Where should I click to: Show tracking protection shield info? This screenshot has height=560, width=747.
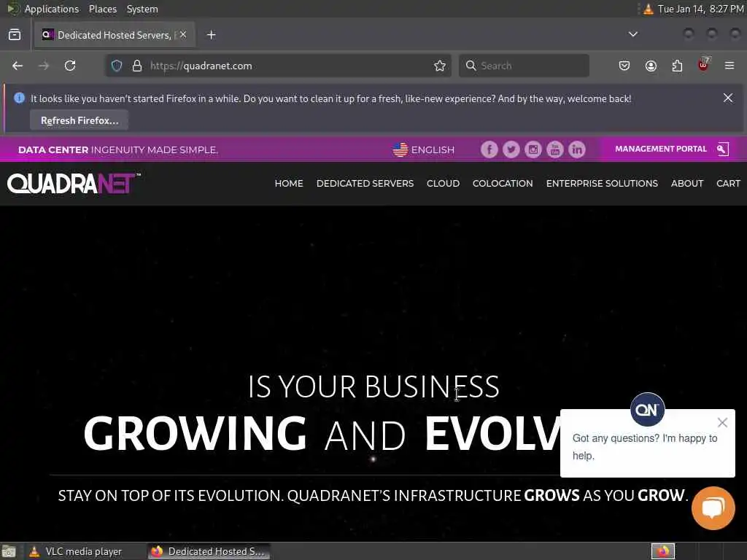pyautogui.click(x=117, y=66)
